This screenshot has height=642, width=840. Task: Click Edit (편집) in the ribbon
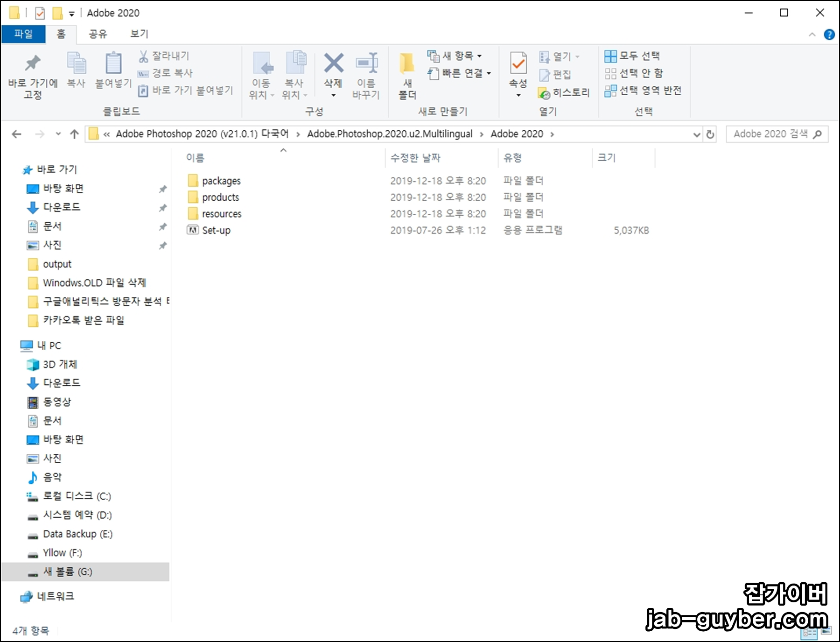click(555, 74)
